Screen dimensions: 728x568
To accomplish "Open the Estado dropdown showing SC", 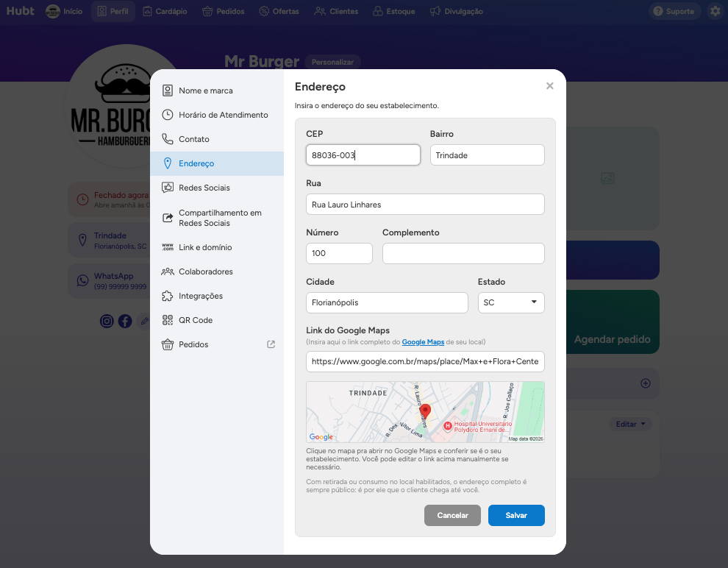I will pos(511,302).
